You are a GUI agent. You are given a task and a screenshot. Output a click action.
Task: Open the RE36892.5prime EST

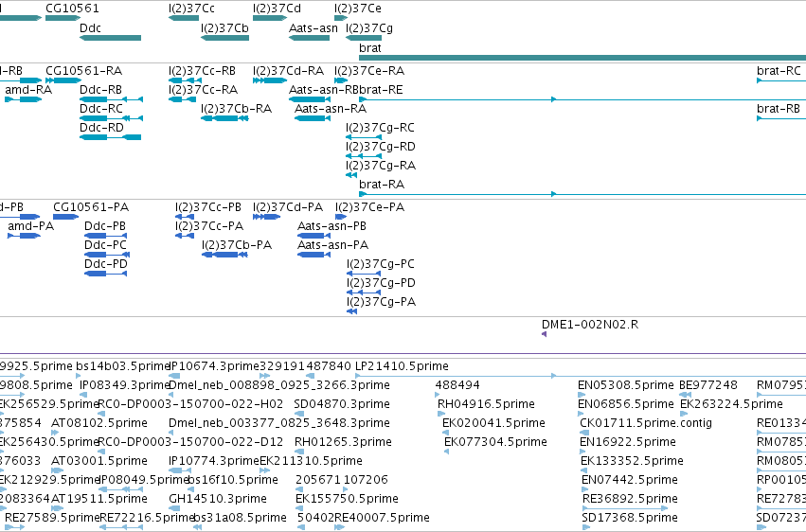pyautogui.click(x=625, y=509)
